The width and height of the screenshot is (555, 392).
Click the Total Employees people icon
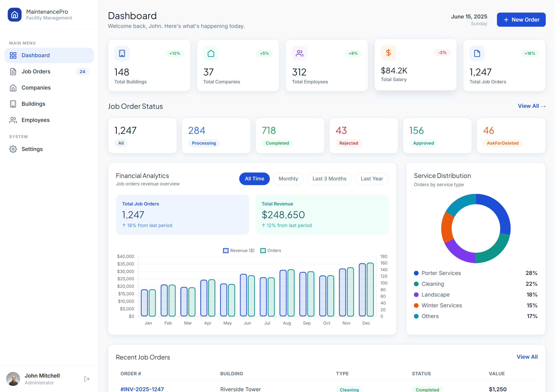pyautogui.click(x=299, y=53)
